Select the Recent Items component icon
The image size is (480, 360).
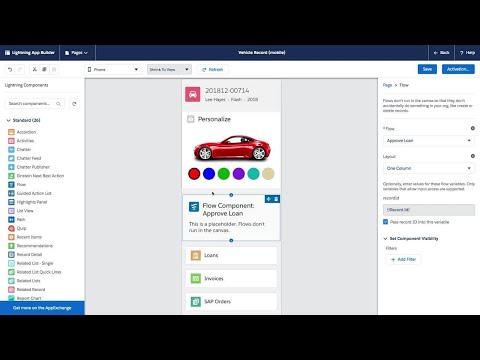[11, 237]
